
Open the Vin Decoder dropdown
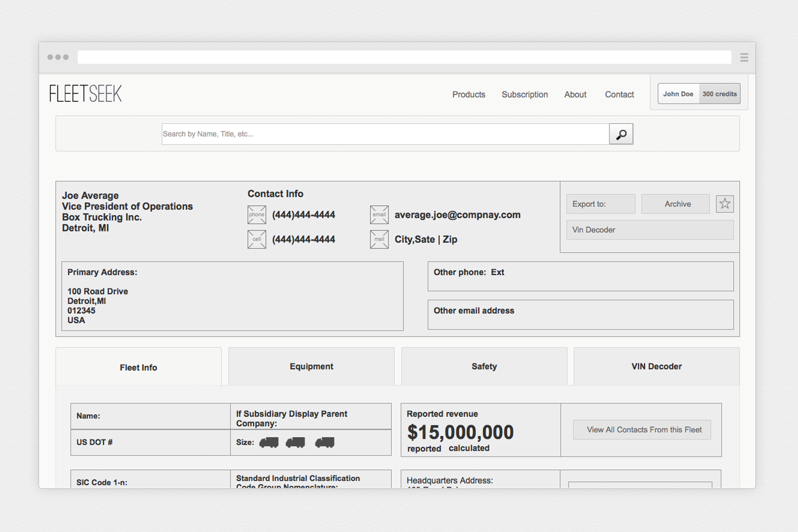pyautogui.click(x=650, y=230)
